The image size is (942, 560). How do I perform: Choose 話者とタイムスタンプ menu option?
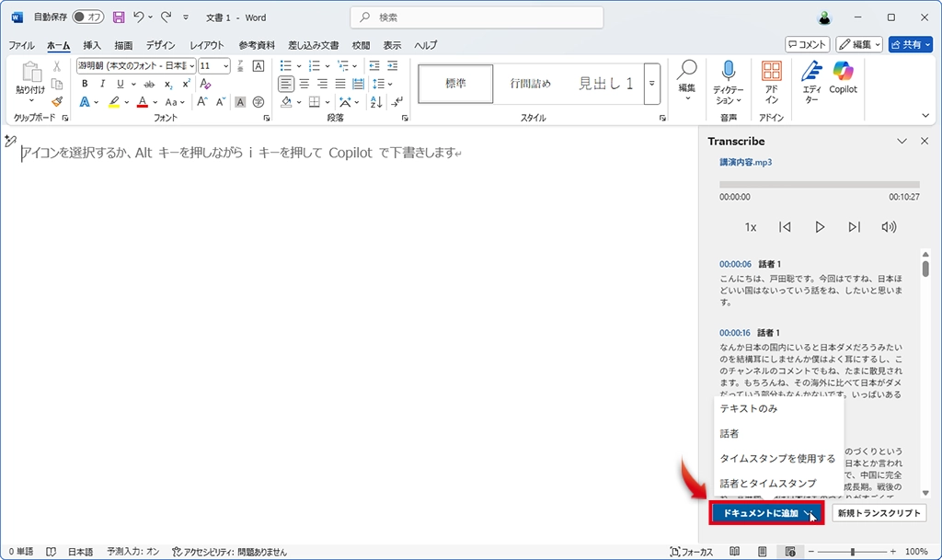click(x=767, y=483)
